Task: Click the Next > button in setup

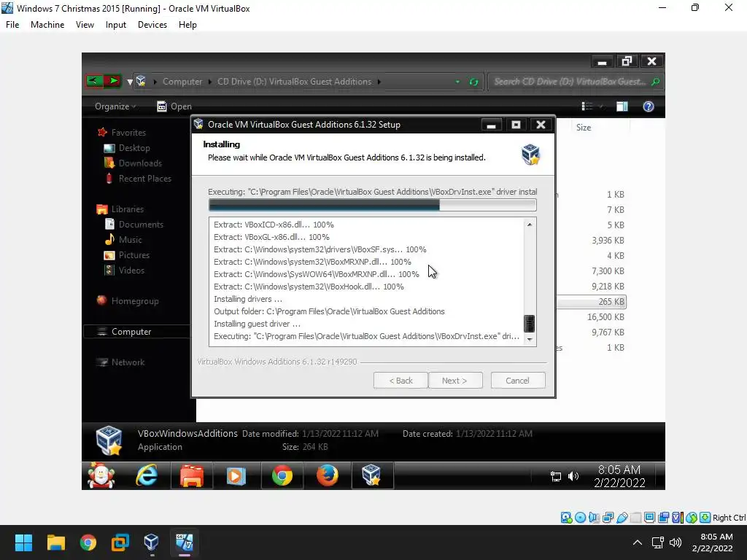Action: (x=455, y=381)
